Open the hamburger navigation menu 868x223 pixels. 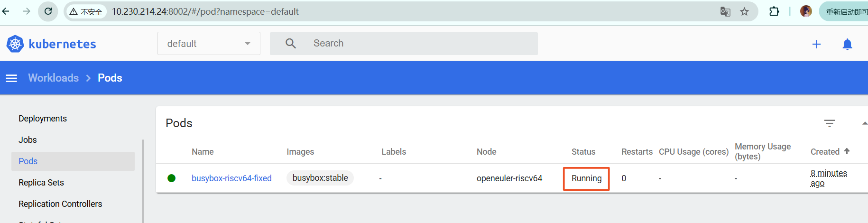coord(11,78)
